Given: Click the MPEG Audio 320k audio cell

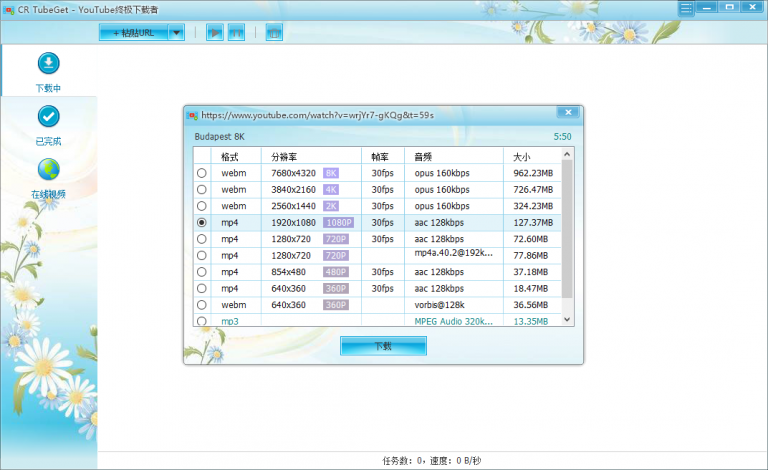Looking at the screenshot, I should [x=454, y=321].
